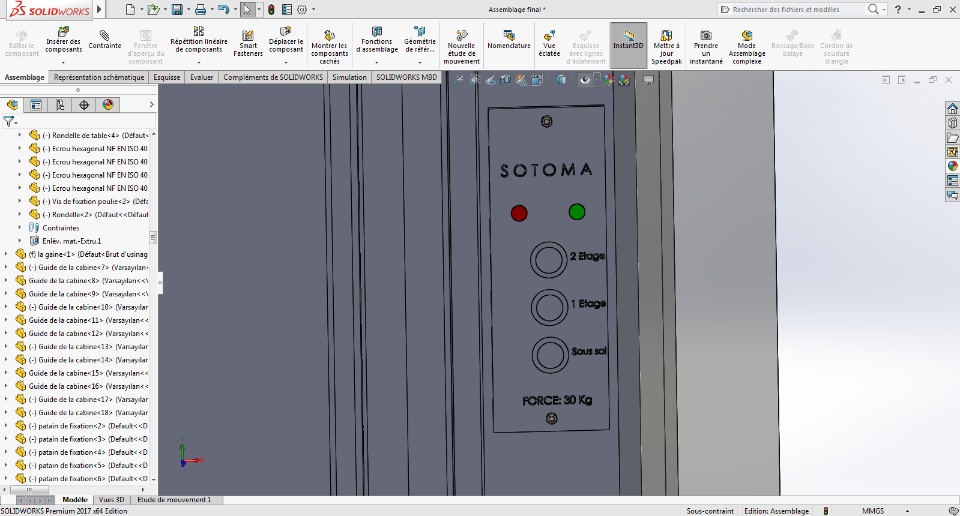Open Fonctions d'assemblage
The width and height of the screenshot is (960, 516).
pos(377,40)
